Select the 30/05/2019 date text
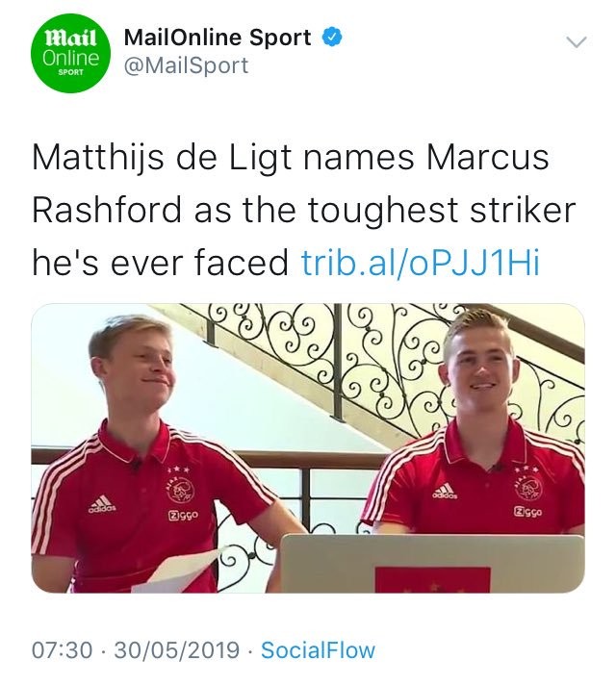Screen dimensions: 616x685 [177, 649]
